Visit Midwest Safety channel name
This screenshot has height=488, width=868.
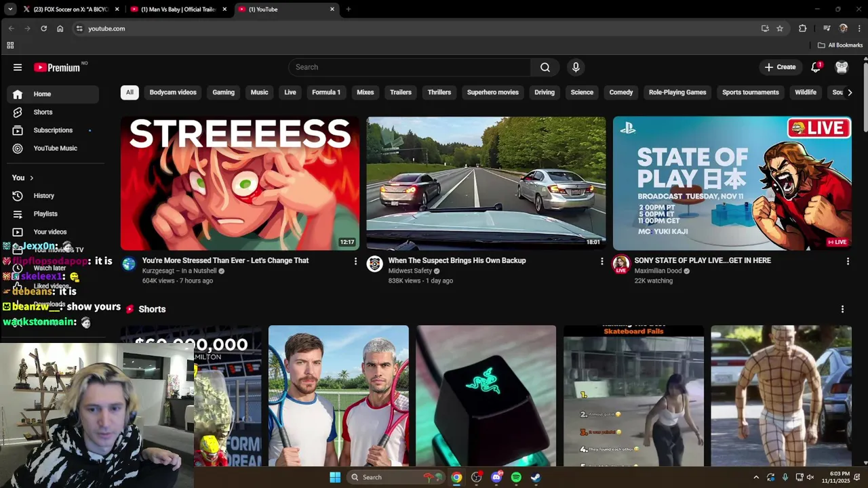pos(410,271)
